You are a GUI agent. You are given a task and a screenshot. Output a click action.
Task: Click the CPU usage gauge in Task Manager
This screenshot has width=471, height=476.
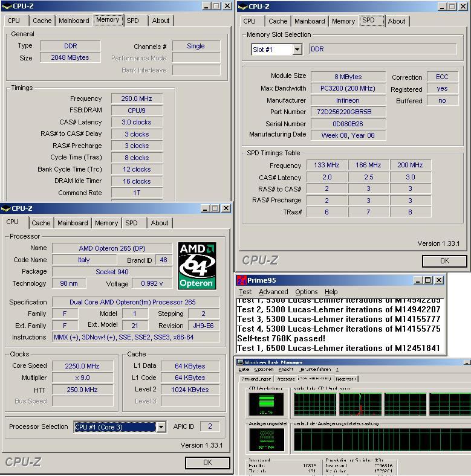point(266,404)
